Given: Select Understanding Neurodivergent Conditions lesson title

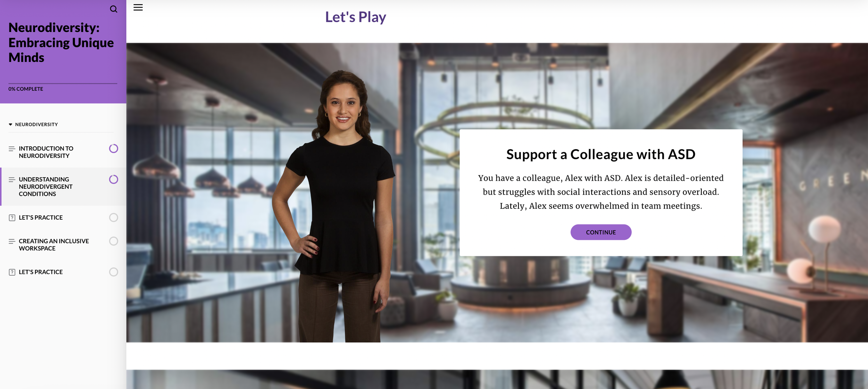Looking at the screenshot, I should click(45, 187).
